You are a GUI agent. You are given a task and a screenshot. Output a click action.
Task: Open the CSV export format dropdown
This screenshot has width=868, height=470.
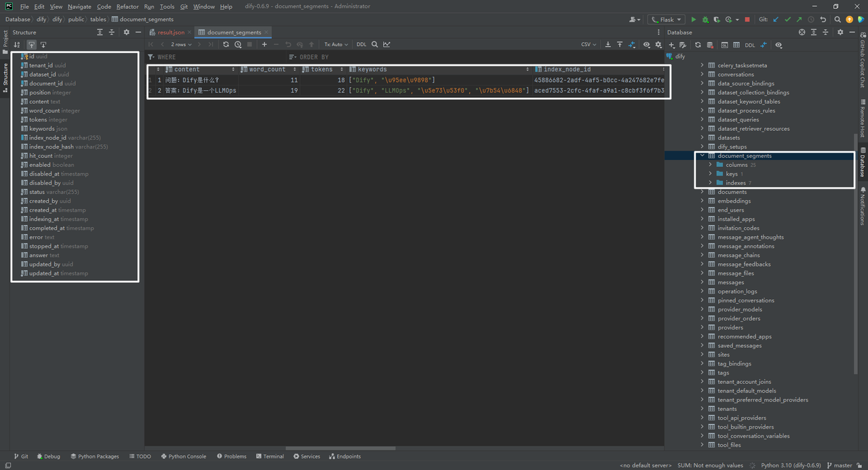click(589, 44)
